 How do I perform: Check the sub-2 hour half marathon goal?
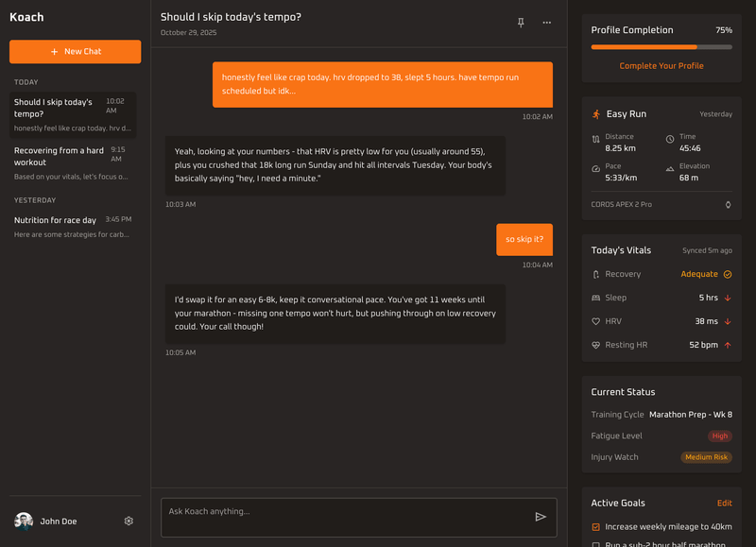595,544
